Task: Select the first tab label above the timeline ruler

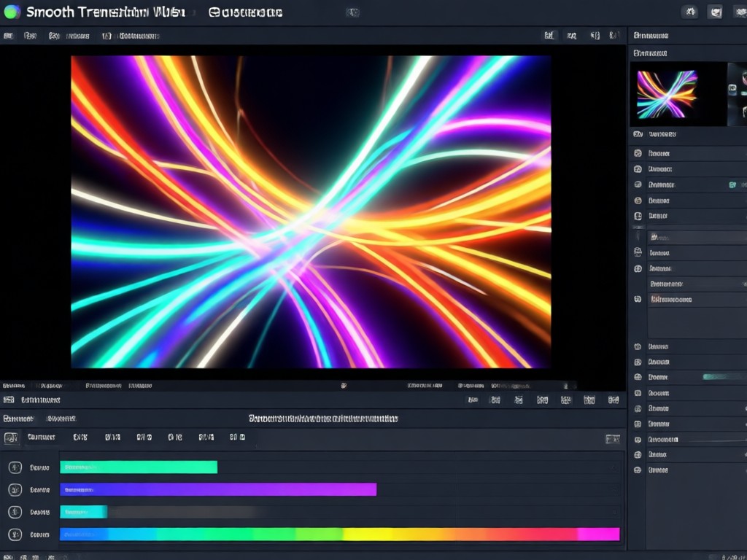Action: click(x=18, y=419)
